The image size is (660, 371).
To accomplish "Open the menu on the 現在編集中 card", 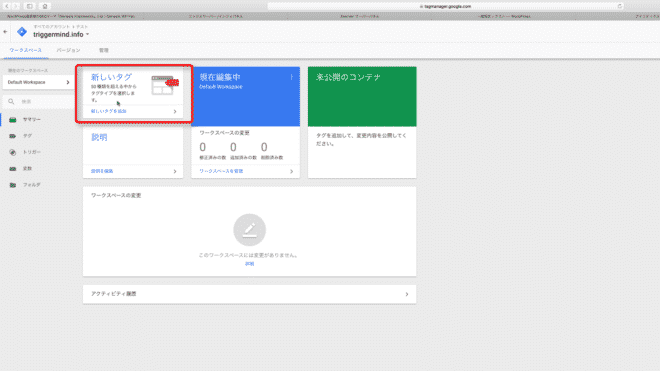I will coord(291,77).
